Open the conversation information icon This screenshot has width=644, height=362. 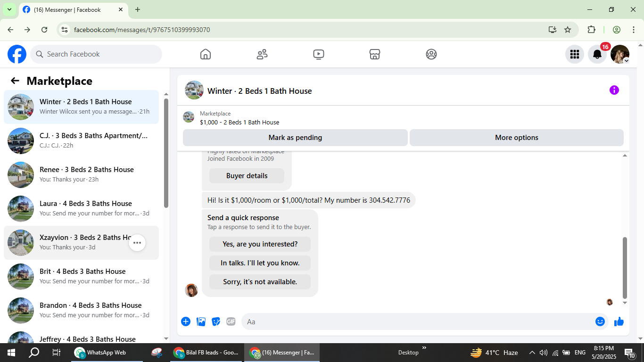coord(614,90)
